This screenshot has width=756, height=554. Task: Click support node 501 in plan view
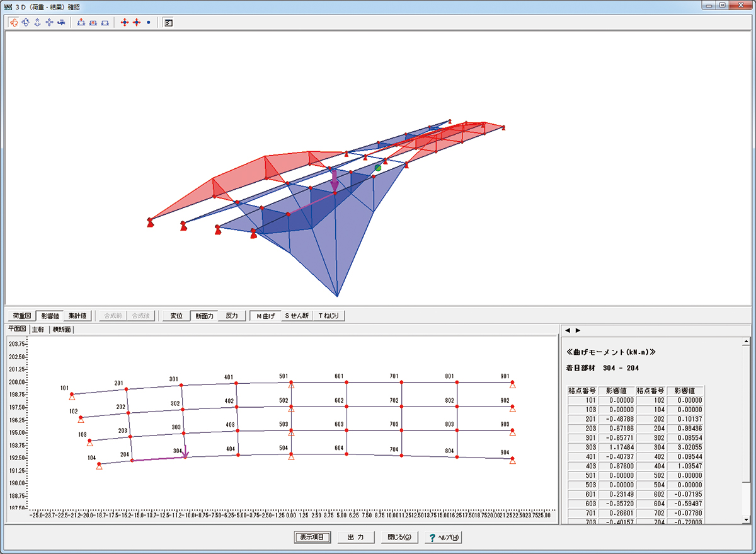290,383
